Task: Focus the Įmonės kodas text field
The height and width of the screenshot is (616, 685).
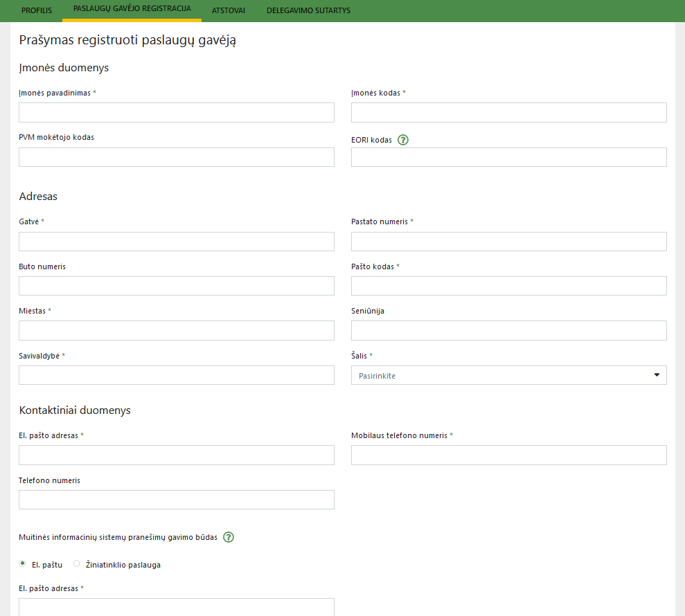Action: pos(508,113)
